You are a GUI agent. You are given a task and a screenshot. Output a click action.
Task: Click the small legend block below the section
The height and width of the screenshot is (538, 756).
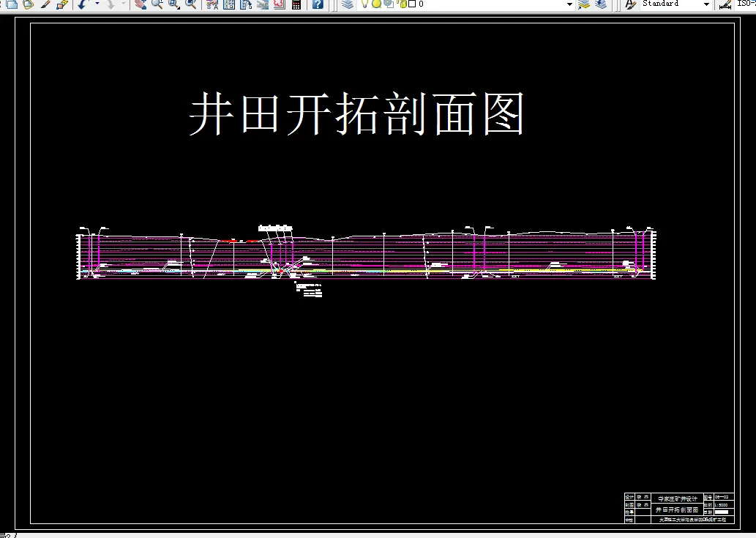(x=309, y=289)
